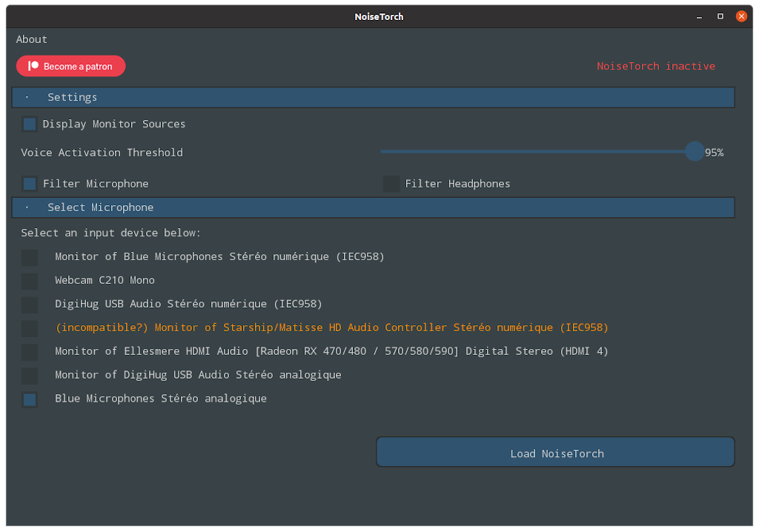Screen dimensions: 759x532
Task: Close the NoiseTorch window
Action: tap(741, 16)
